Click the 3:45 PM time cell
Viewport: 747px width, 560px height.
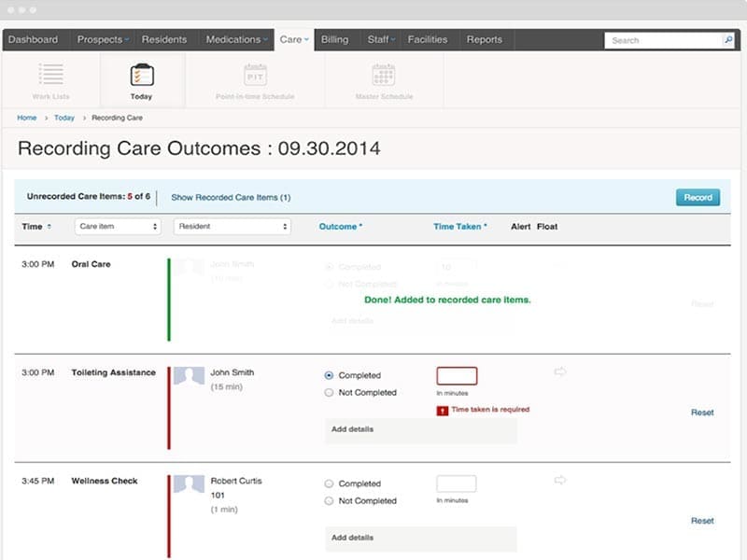pos(37,481)
